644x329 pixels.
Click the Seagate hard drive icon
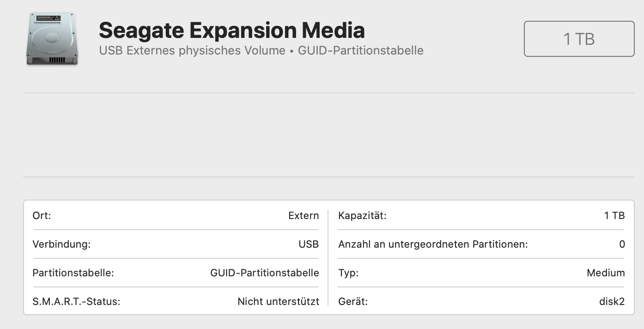(52, 39)
